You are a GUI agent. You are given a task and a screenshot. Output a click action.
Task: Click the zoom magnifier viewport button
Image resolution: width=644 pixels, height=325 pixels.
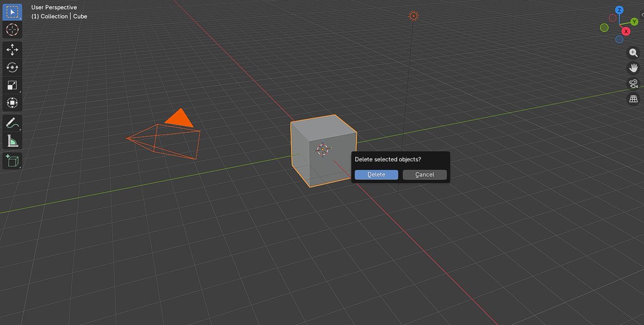(633, 53)
